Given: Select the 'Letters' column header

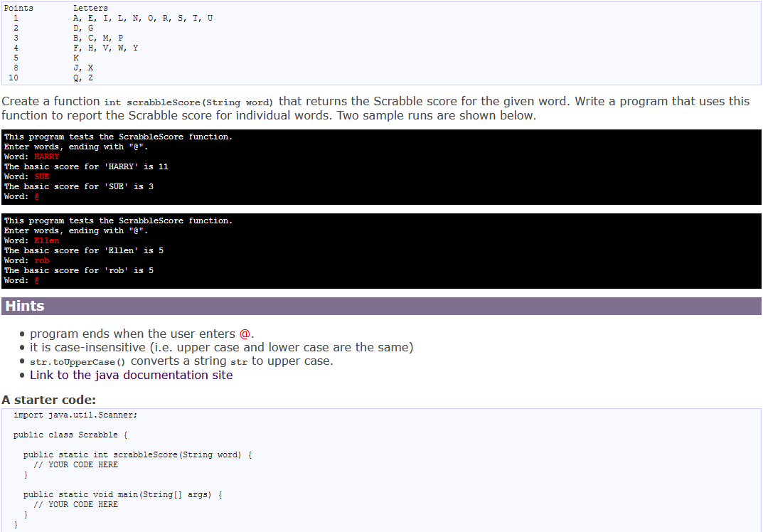Looking at the screenshot, I should click(90, 8).
